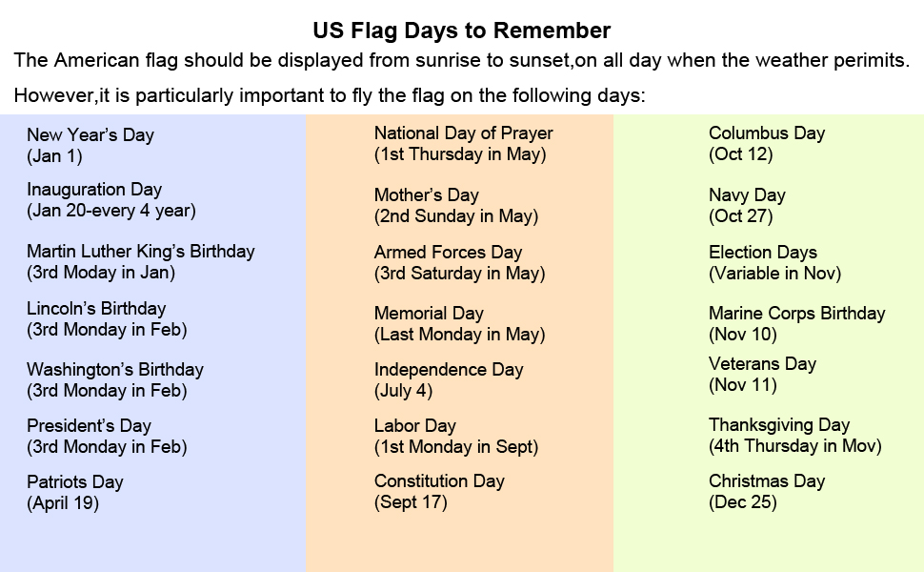Viewport: 924px width, 572px height.
Task: Click on Armed Forces Day
Action: pyautogui.click(x=448, y=253)
